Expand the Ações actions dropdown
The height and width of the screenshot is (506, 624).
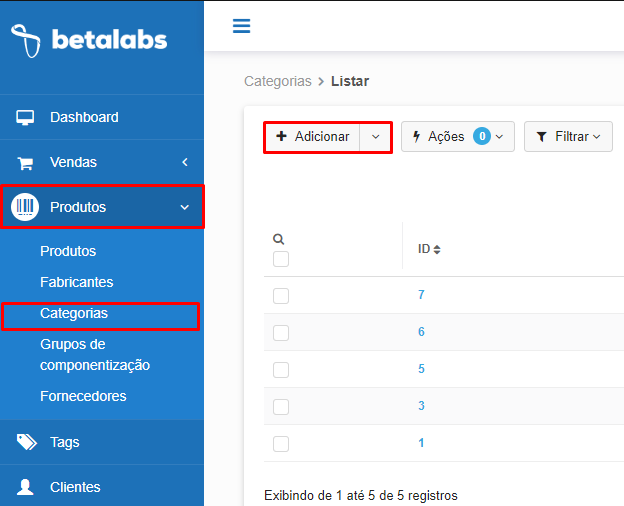(x=458, y=137)
